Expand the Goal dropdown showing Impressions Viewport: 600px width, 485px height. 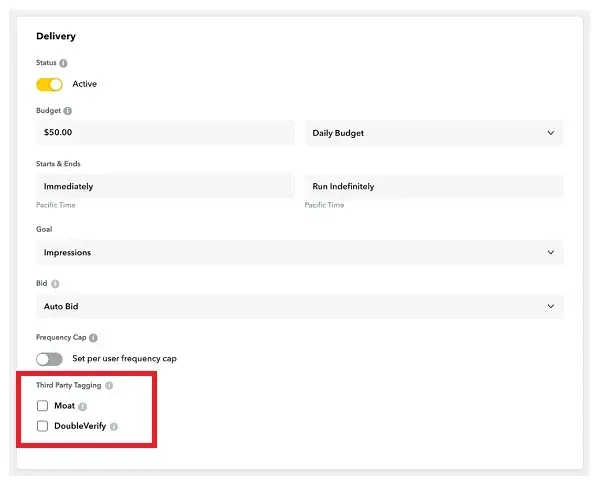pos(299,253)
